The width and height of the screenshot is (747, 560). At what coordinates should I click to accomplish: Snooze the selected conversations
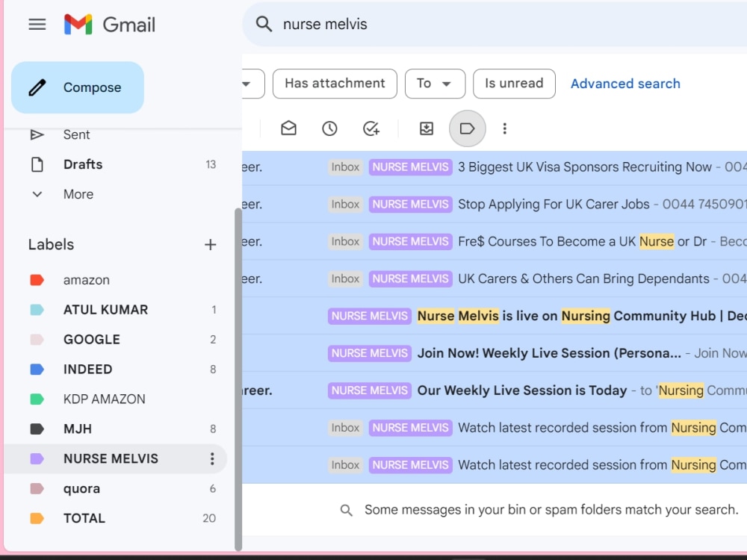click(x=329, y=128)
